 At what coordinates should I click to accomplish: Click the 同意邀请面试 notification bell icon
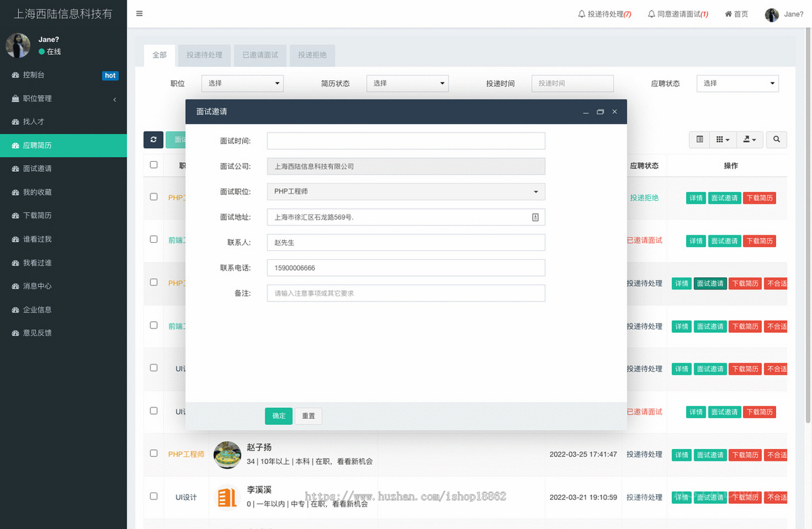point(650,13)
